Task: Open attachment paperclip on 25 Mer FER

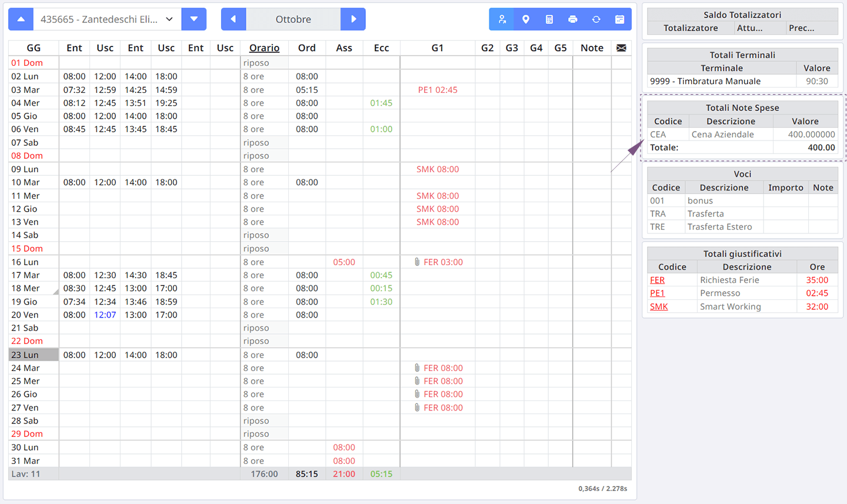Action: tap(417, 381)
